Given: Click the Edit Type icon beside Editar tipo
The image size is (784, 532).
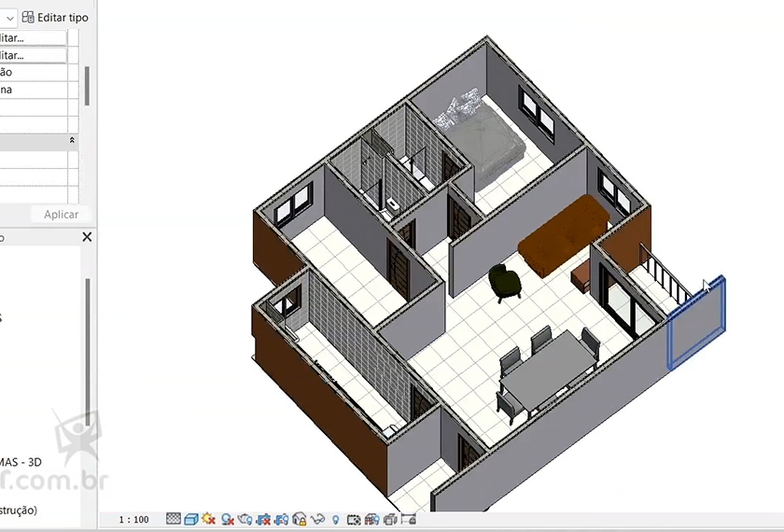Looking at the screenshot, I should (x=27, y=17).
